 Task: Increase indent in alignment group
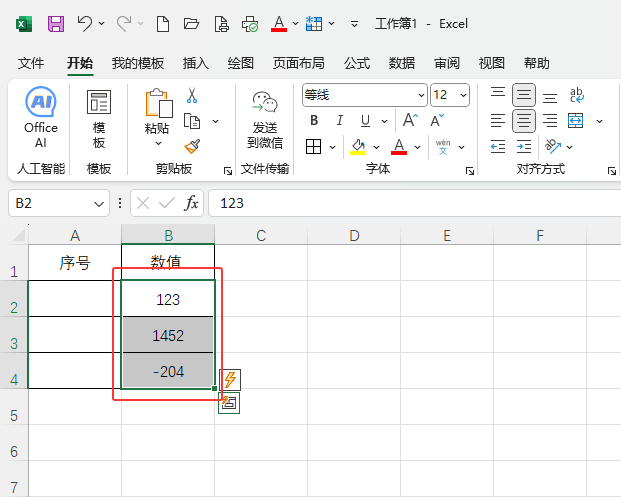[524, 147]
